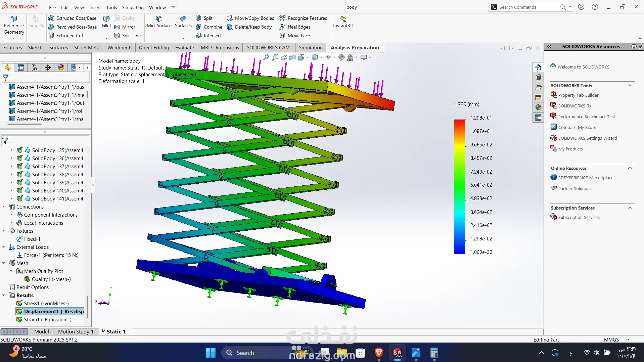Select the Previous View icon
Viewport: 644px width, 362px height.
pyautogui.click(x=284, y=57)
